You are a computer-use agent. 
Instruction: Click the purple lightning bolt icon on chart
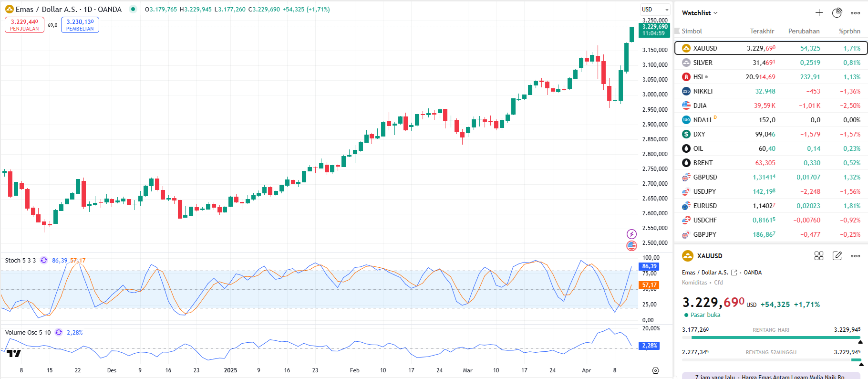click(x=631, y=234)
